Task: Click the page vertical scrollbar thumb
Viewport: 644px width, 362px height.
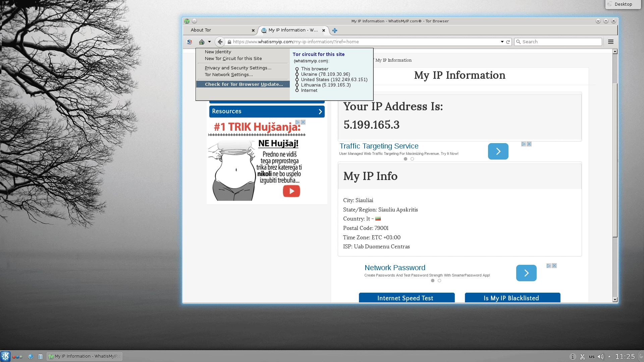Action: pos(615,160)
